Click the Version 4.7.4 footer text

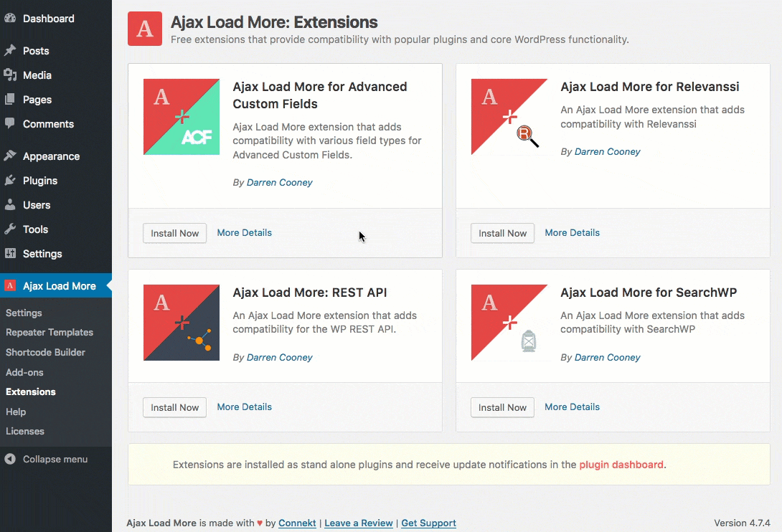pos(742,523)
